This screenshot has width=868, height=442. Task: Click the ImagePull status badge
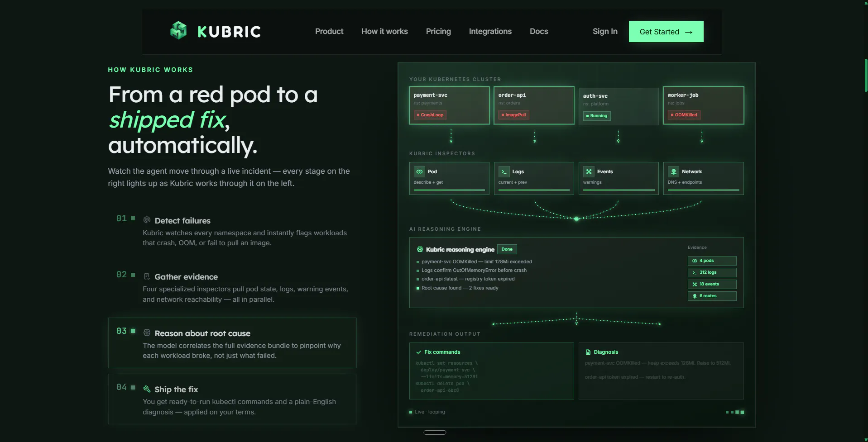click(513, 115)
